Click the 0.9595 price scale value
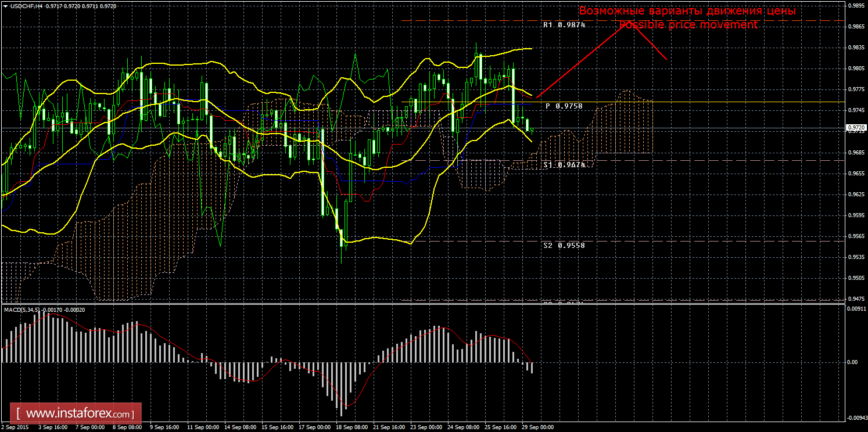 coord(855,215)
